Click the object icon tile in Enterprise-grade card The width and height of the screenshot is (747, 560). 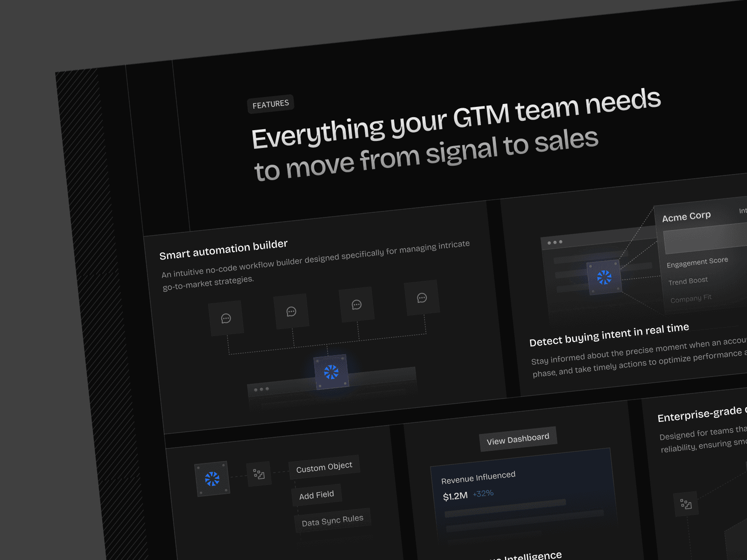click(686, 504)
